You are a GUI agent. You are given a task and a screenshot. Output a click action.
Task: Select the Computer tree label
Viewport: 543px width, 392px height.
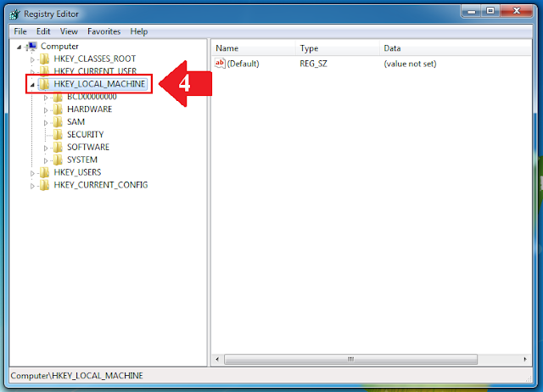59,47
